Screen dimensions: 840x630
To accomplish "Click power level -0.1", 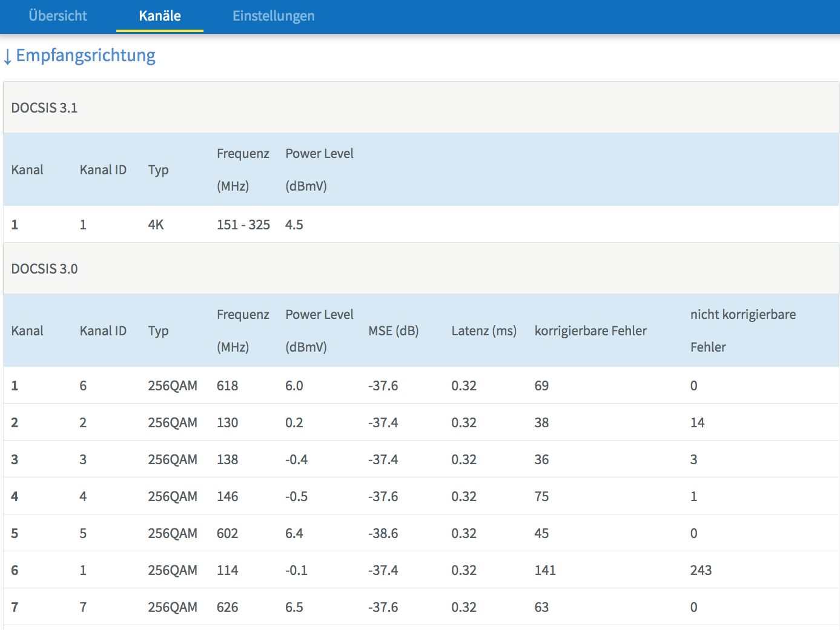I will click(x=297, y=570).
